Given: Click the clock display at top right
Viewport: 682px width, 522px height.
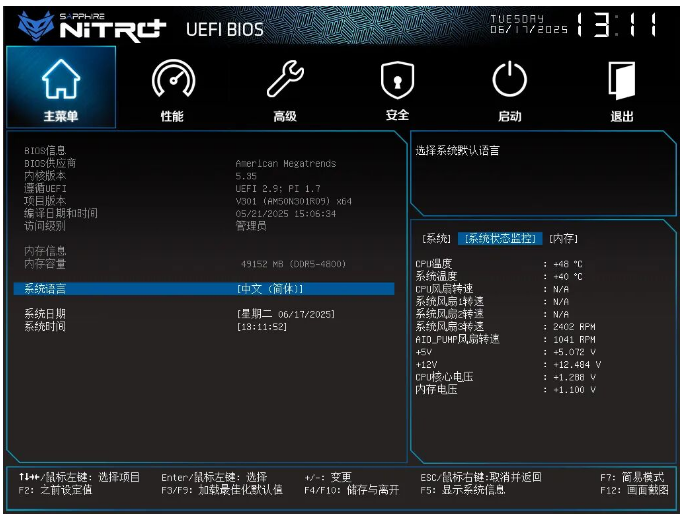Looking at the screenshot, I should tap(618, 26).
